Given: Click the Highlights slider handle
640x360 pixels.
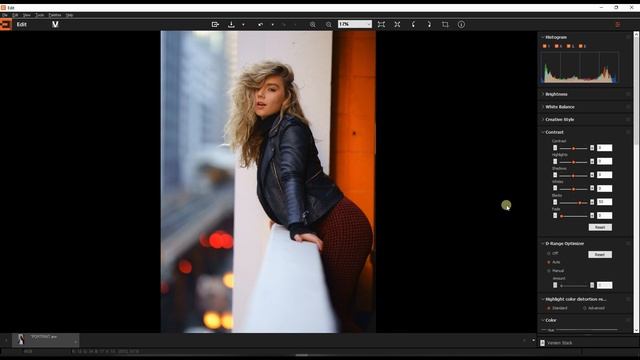Looking at the screenshot, I should pyautogui.click(x=573, y=162).
